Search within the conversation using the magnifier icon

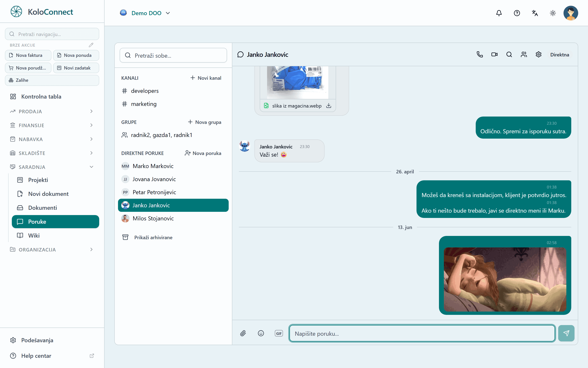click(509, 55)
